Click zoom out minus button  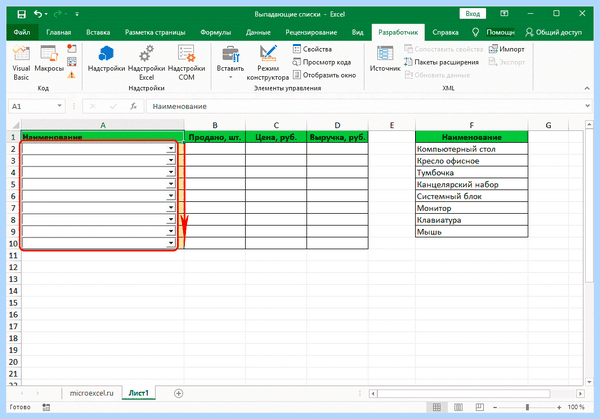[495, 408]
